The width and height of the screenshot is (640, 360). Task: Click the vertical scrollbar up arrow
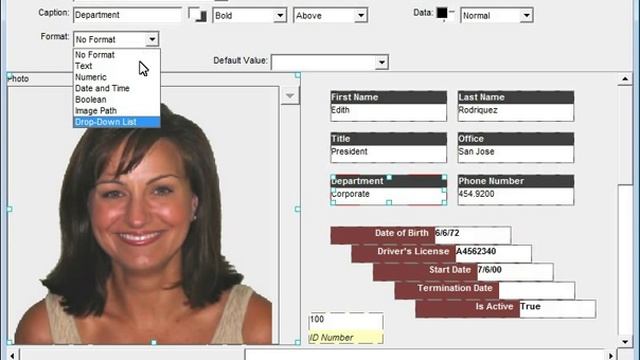click(625, 79)
